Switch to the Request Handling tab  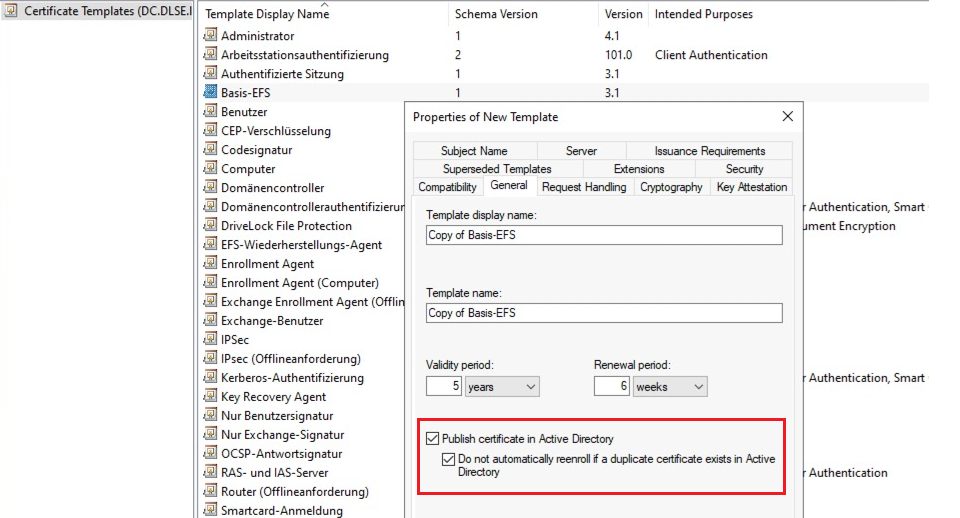coord(584,187)
